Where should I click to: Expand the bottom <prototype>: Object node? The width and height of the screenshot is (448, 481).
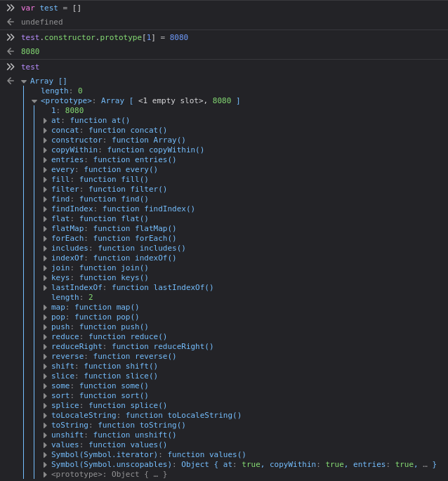pos(45,475)
